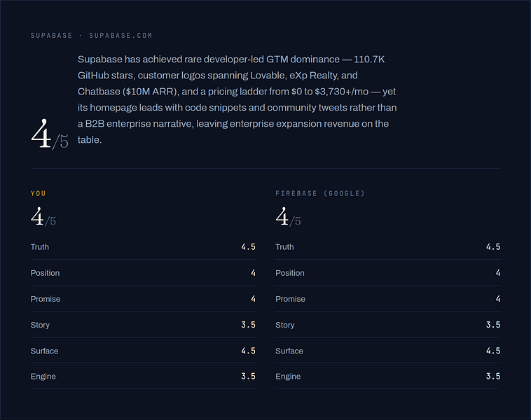Open the Story row in YOU column
The height and width of the screenshot is (420, 531).
[x=143, y=325]
